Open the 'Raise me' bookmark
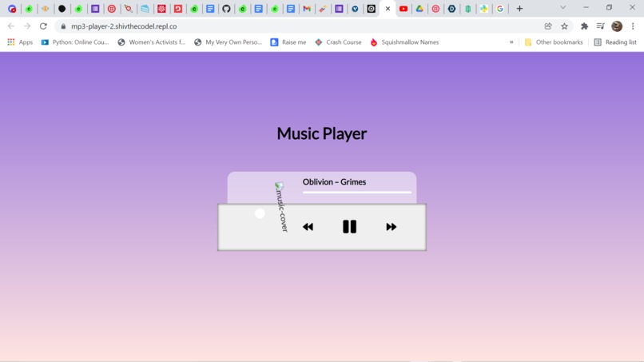 (288, 42)
